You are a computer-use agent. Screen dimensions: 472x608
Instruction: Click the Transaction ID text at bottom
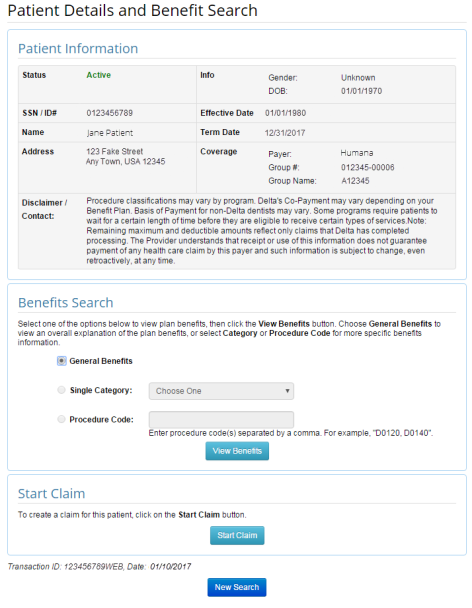[99, 567]
